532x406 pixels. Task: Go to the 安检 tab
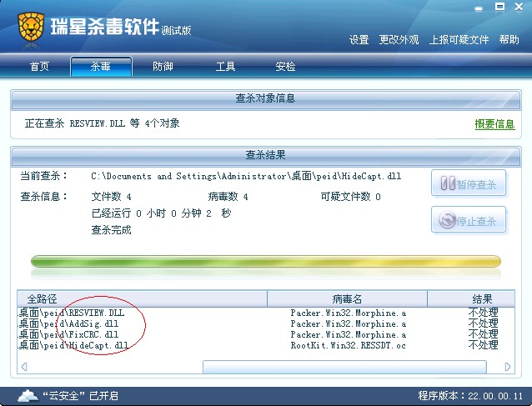(x=285, y=66)
